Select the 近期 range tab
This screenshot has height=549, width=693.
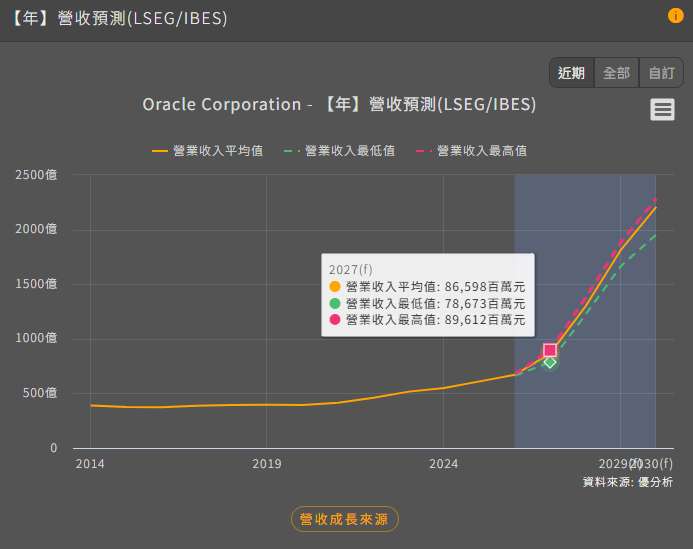(x=571, y=73)
